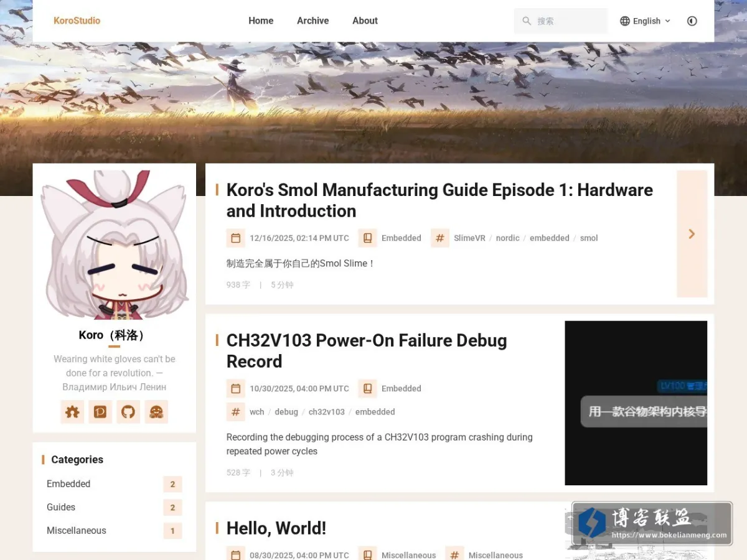Open the GitHub profile icon

point(128,412)
